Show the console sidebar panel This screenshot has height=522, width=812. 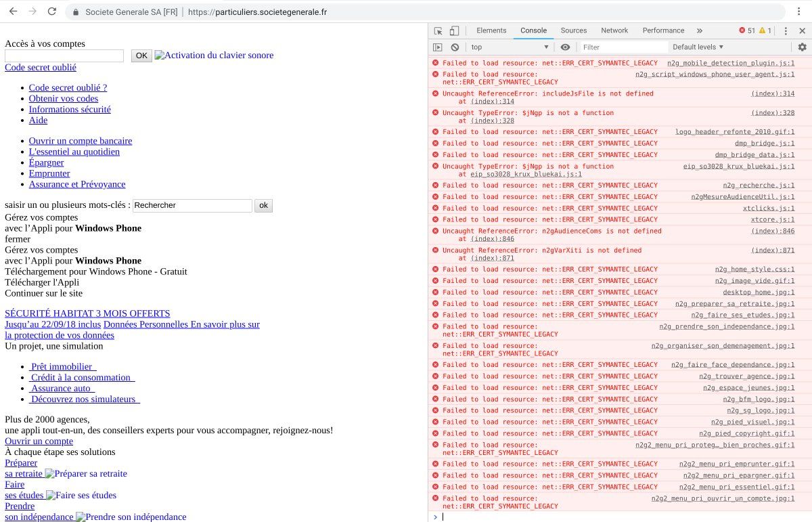tap(438, 47)
